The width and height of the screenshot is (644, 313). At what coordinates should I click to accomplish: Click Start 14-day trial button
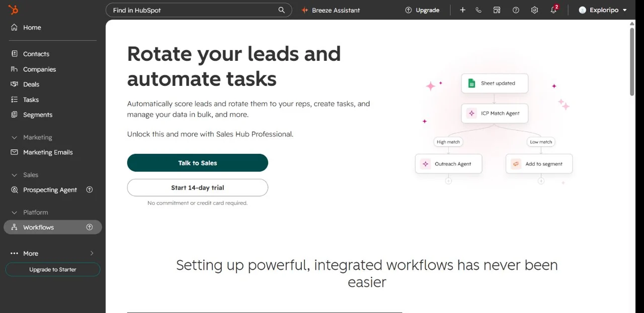tap(198, 187)
